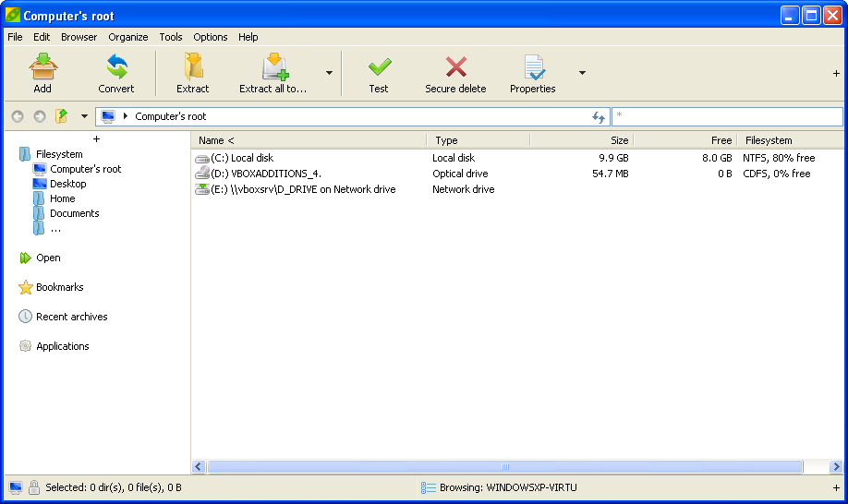Select Computer's root in the tree

86,169
